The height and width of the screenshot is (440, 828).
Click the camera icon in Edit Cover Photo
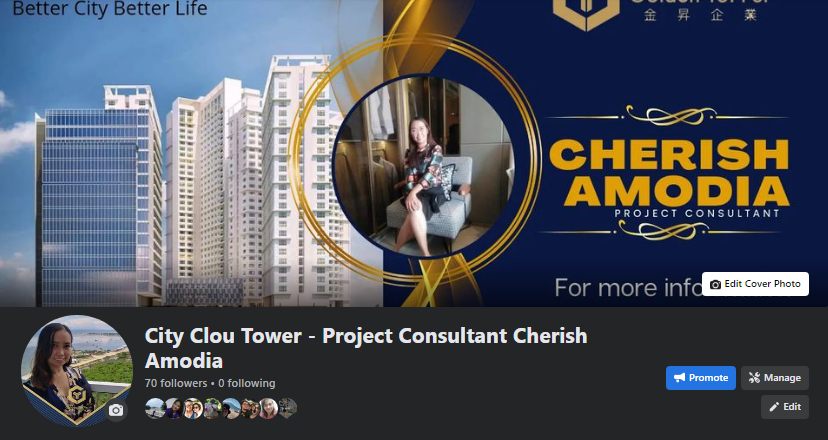[716, 284]
